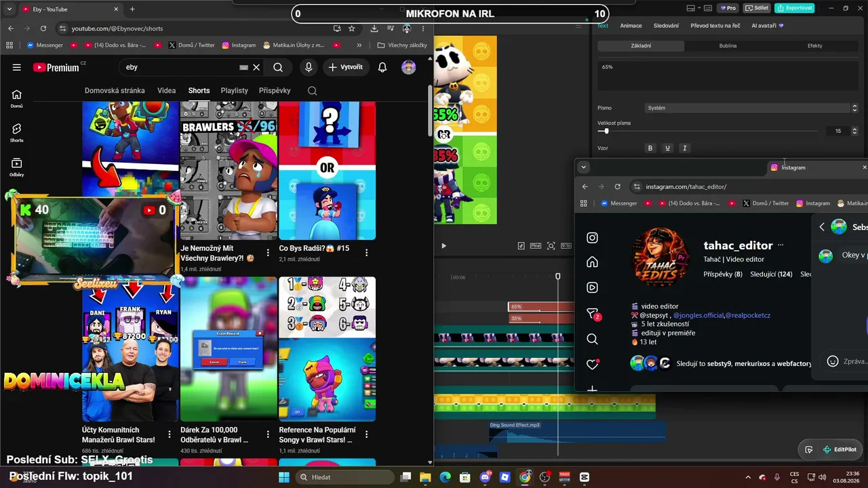The width and height of the screenshot is (868, 488).
Task: Open EditPilot assistant button
Action: point(840,449)
